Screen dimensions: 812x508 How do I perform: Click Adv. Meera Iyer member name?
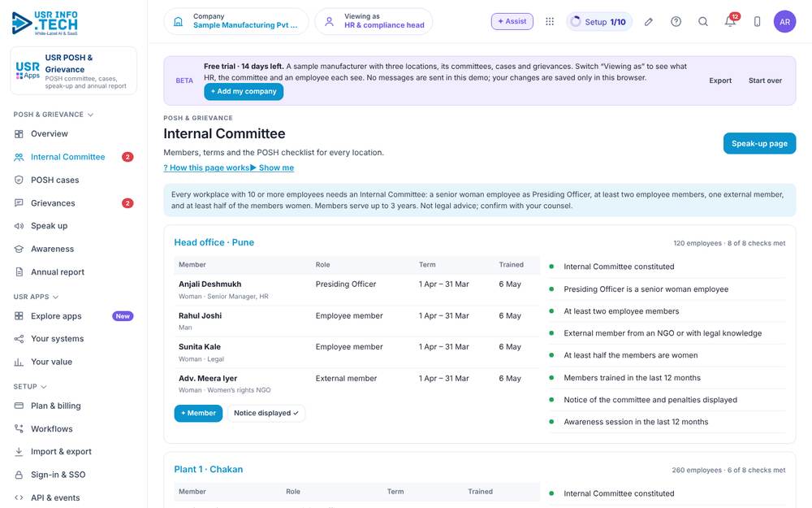click(x=208, y=379)
